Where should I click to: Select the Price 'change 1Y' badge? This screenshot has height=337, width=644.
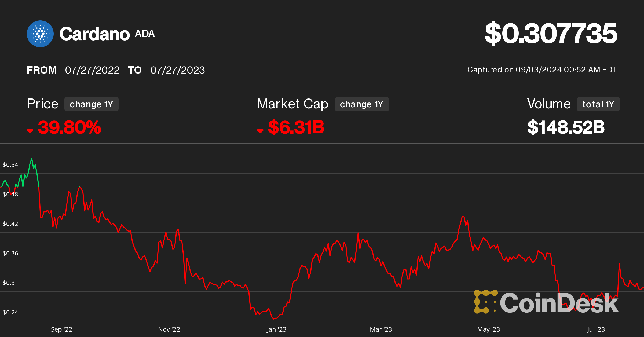point(92,104)
